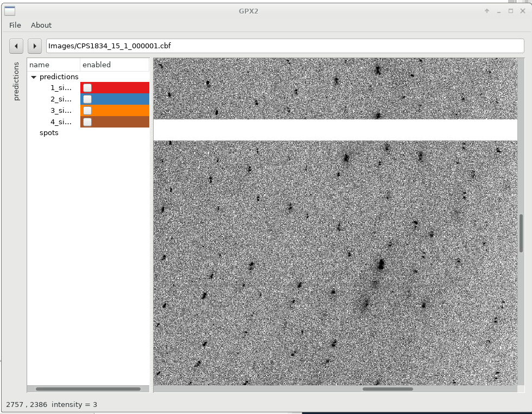The height and width of the screenshot is (414, 532).
Task: Collapse the predictions tree node
Action: [34, 77]
